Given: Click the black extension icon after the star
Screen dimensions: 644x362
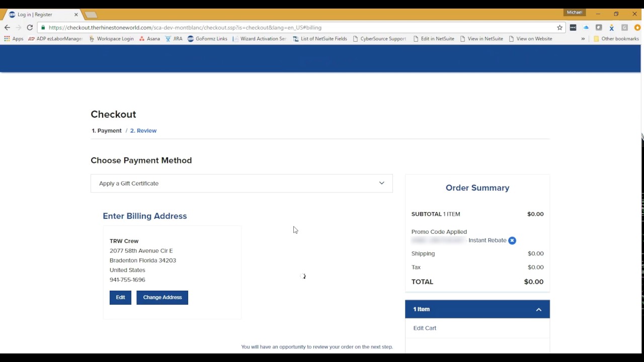Looking at the screenshot, I should point(573,28).
